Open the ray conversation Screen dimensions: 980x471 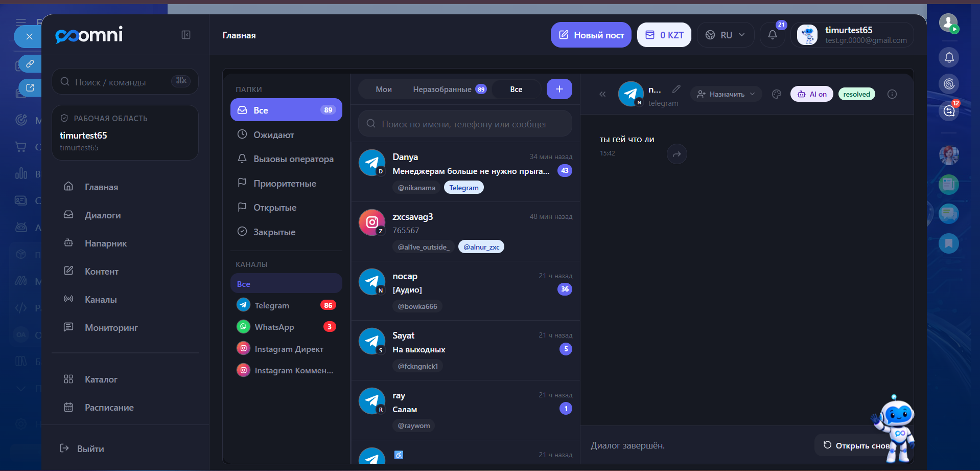click(x=465, y=410)
